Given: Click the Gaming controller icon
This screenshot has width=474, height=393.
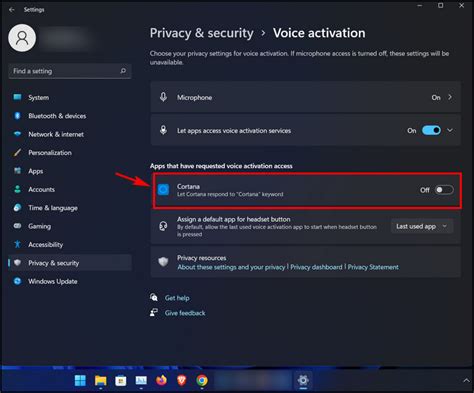Looking at the screenshot, I should pyautogui.click(x=17, y=226).
